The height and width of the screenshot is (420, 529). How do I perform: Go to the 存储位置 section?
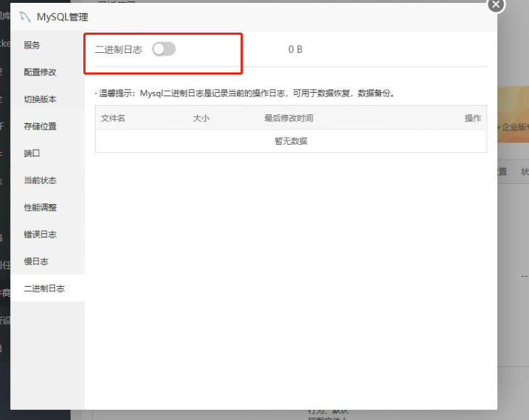(x=40, y=127)
